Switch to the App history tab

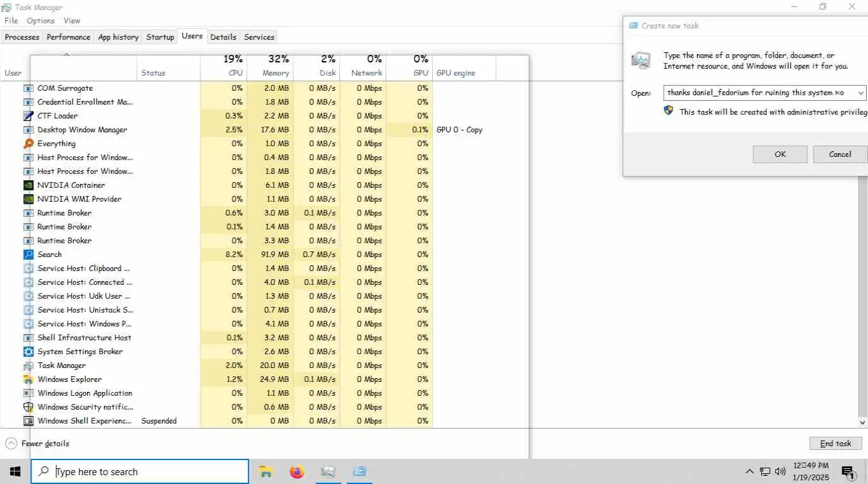tap(118, 37)
